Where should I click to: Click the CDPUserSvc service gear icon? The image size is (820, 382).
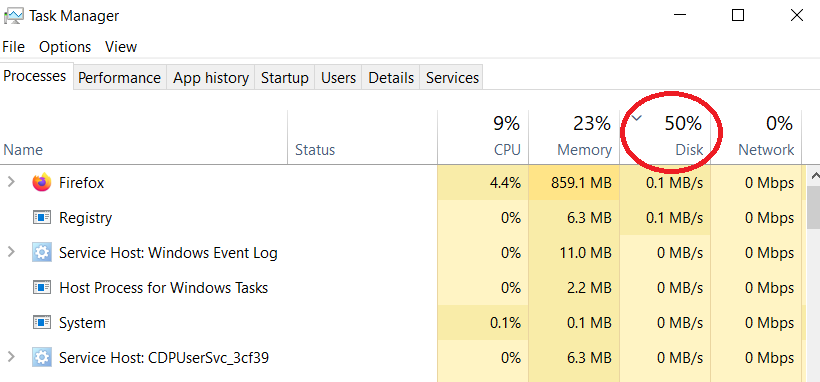(42, 358)
